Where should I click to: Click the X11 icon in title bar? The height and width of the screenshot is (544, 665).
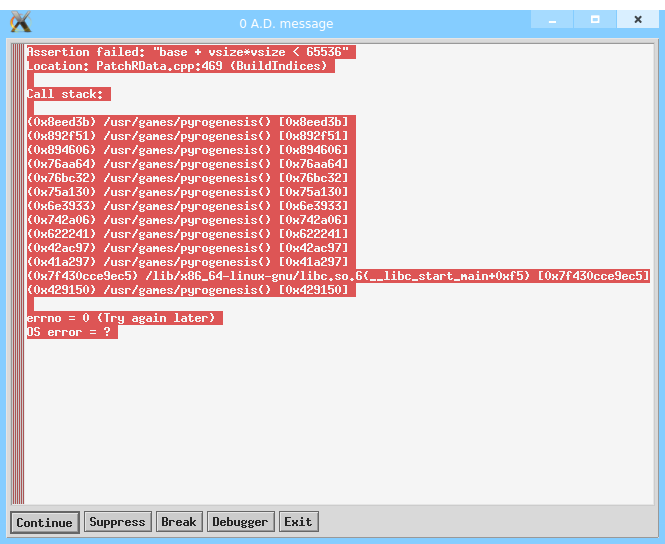point(21,22)
